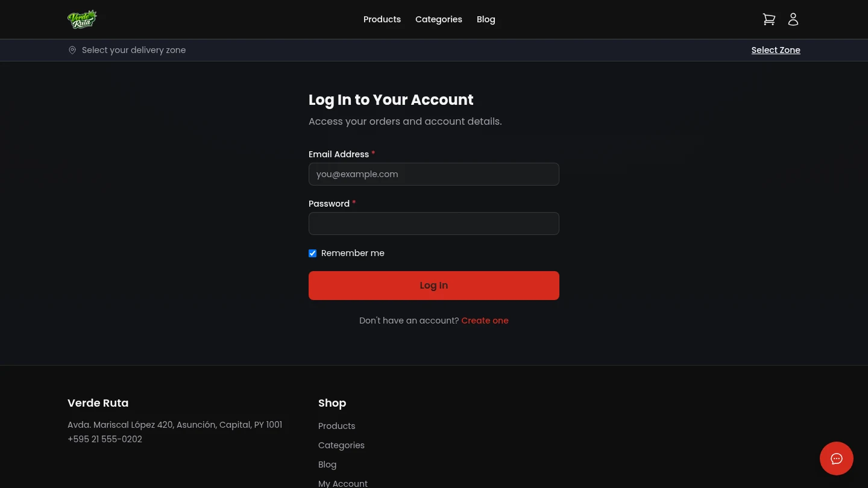Click the Verde Ruta logo
The image size is (868, 488).
click(83, 19)
